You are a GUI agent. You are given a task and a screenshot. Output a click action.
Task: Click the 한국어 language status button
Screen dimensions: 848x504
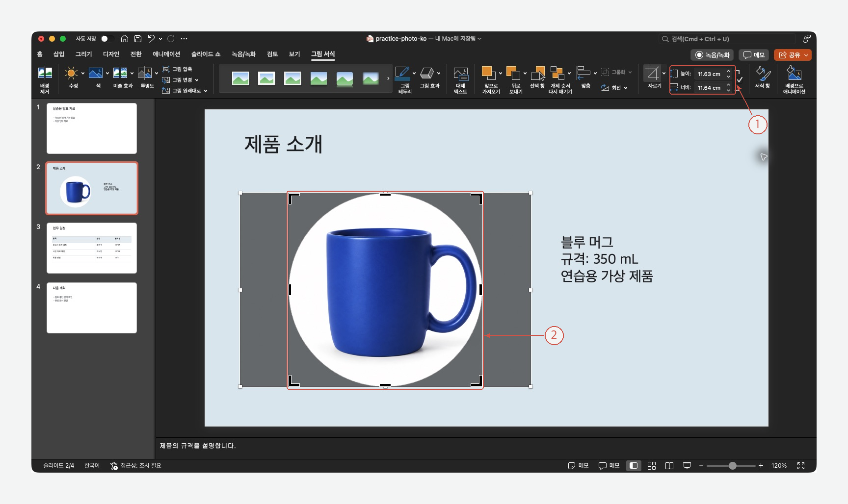point(92,466)
